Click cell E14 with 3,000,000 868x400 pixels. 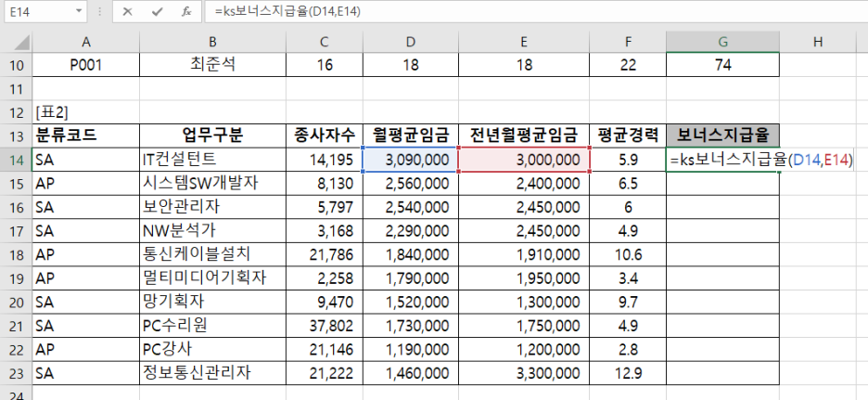click(524, 161)
